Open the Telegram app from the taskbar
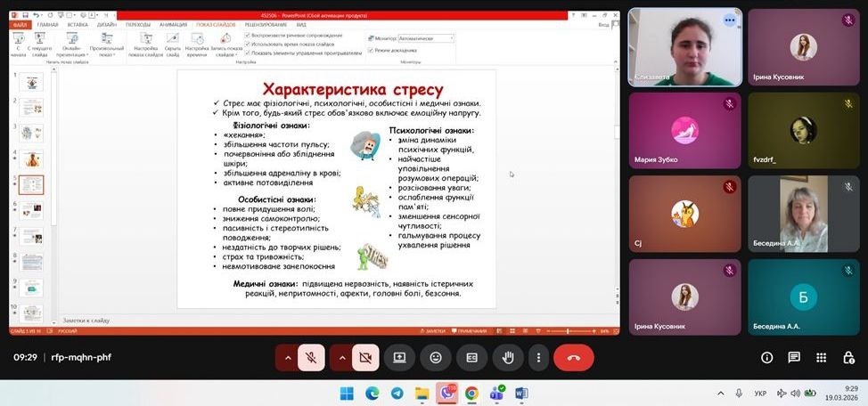Viewport: 868px width, 406px height. tap(397, 394)
